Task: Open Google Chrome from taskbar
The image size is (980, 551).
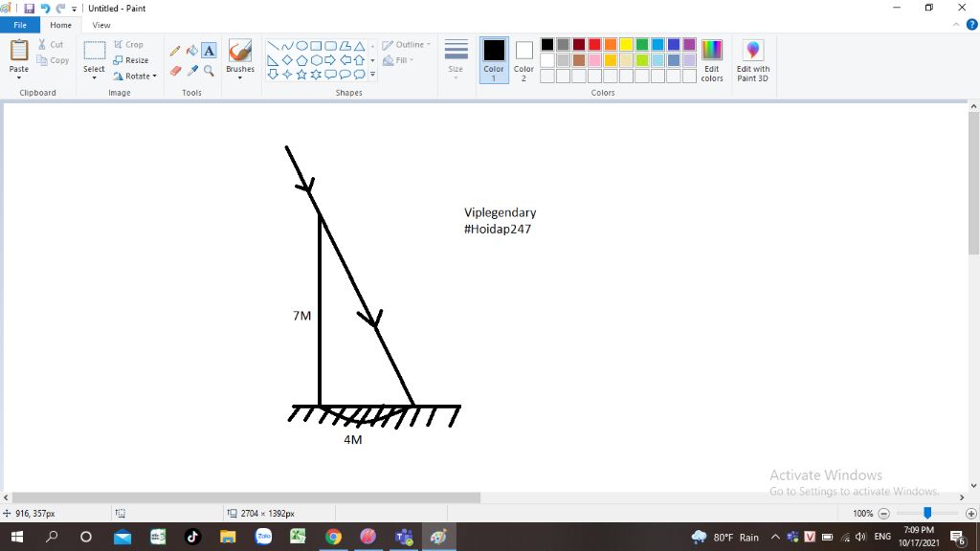Action: [x=333, y=537]
